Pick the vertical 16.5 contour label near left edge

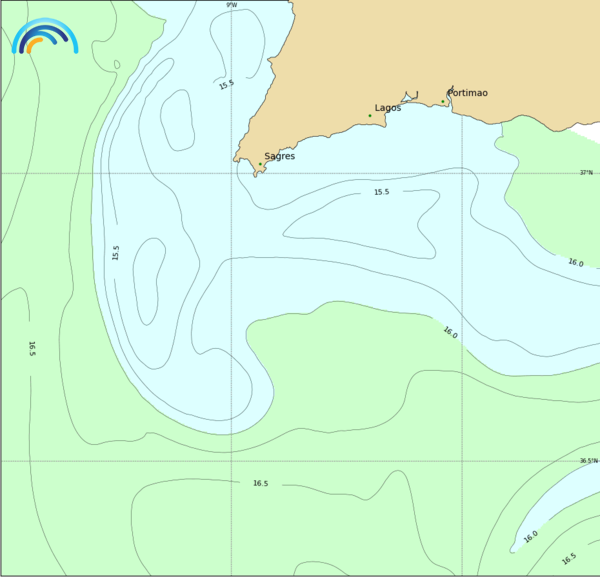[32, 348]
